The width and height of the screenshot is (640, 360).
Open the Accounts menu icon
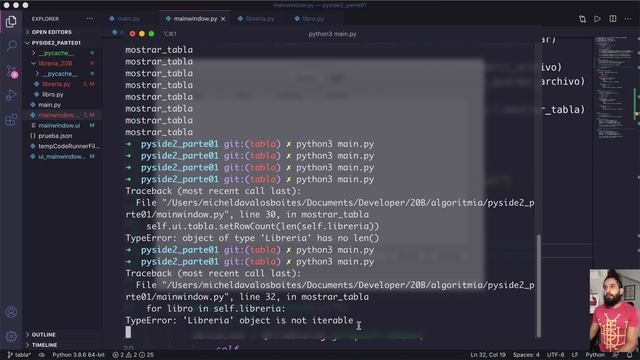click(11, 312)
